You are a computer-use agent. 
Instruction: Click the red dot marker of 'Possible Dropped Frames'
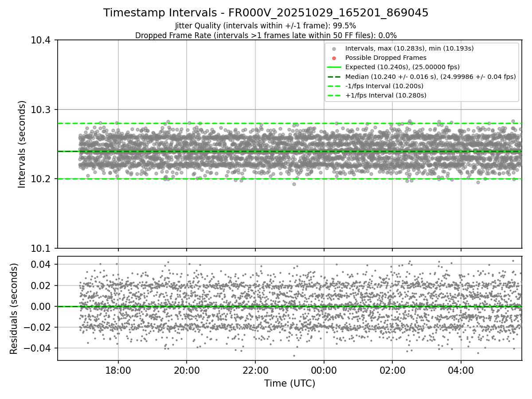(334, 58)
